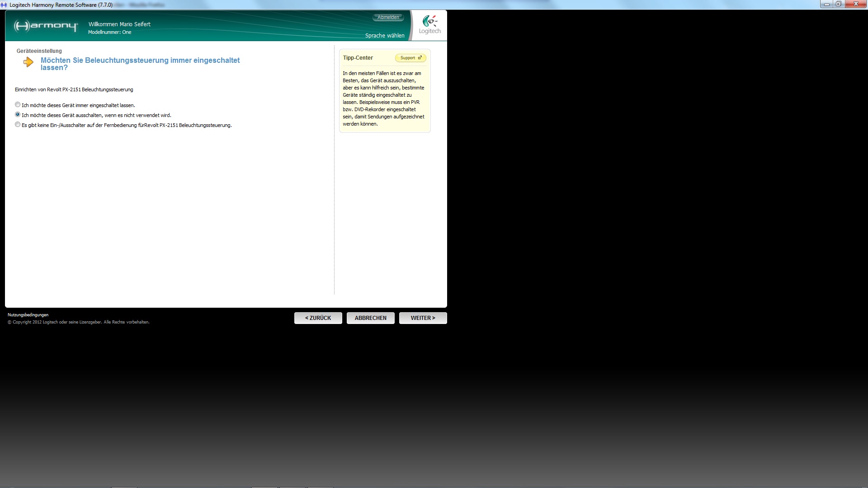Open Support from the Tipp-Center
Screen dimensions: 868x488
(x=410, y=58)
